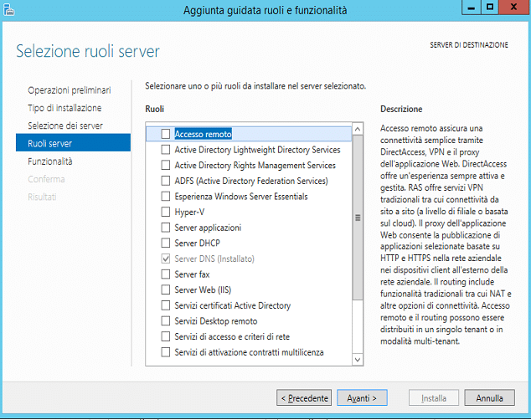Click the Server DNS (Installato) checkbox

[166, 259]
